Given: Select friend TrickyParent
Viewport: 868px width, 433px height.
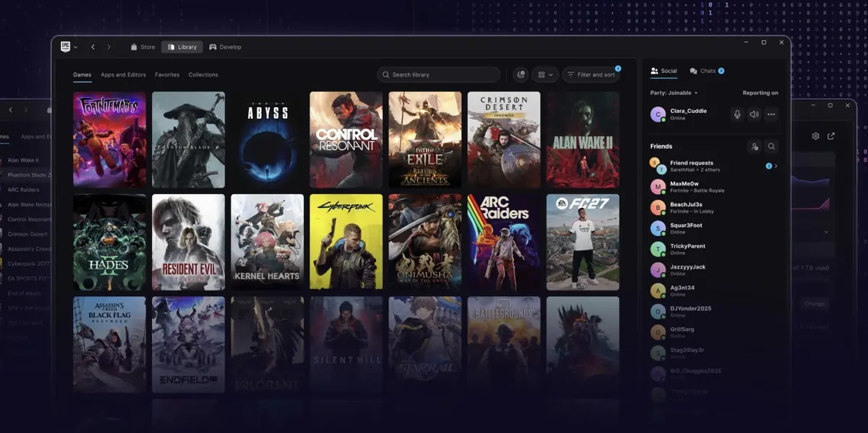Looking at the screenshot, I should click(x=715, y=249).
